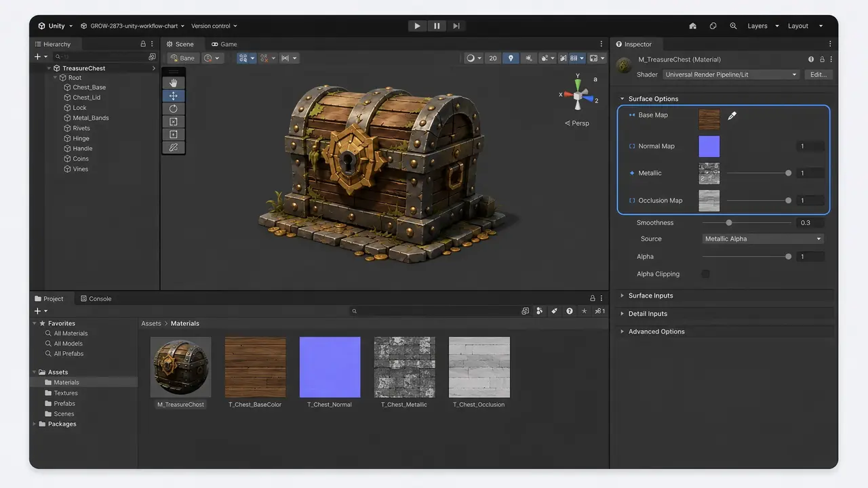
Task: Open the Shader dropdown
Action: [x=732, y=75]
